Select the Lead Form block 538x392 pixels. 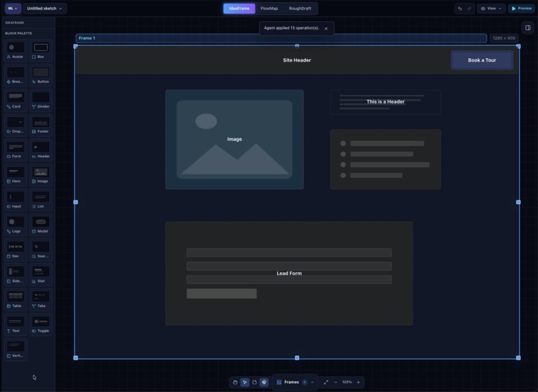click(x=289, y=274)
